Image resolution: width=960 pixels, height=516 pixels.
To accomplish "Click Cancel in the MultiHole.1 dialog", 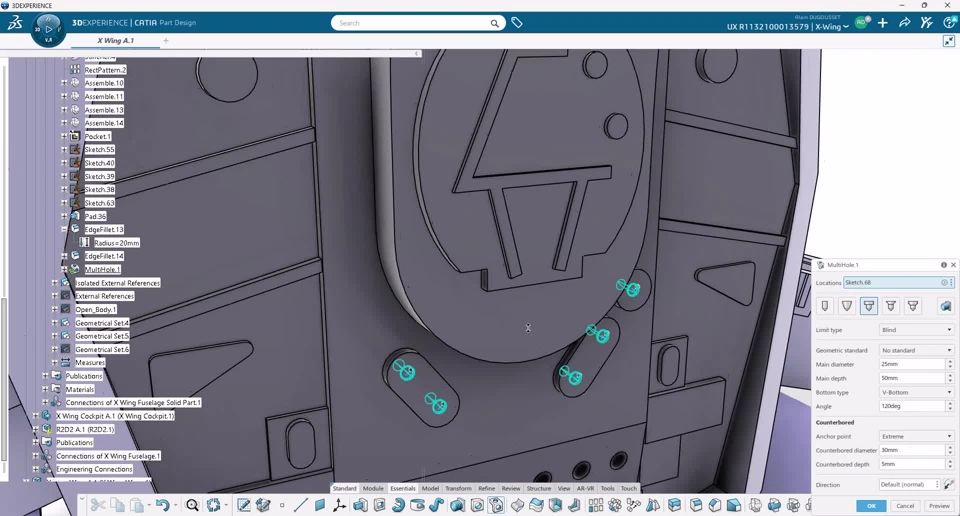I will (x=905, y=506).
